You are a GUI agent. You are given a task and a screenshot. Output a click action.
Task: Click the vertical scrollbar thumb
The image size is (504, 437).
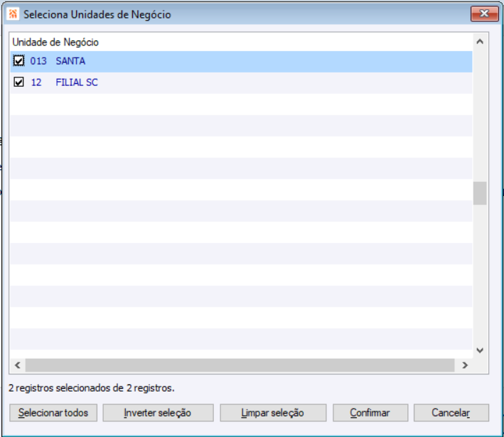(480, 193)
